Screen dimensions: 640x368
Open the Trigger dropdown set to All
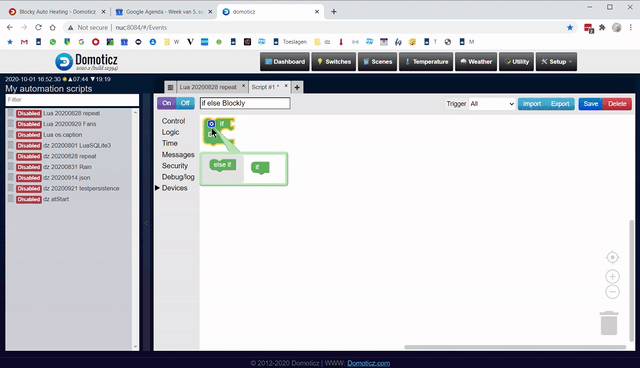pyautogui.click(x=492, y=104)
